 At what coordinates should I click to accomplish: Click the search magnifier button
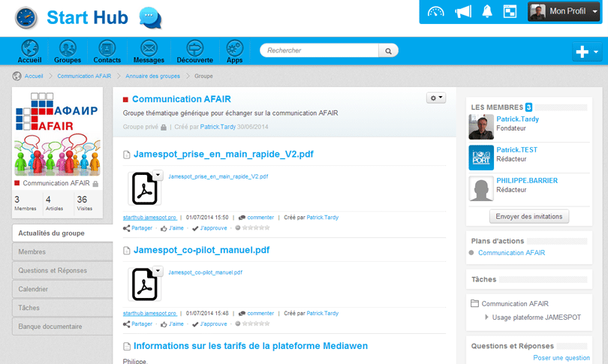[x=388, y=51]
